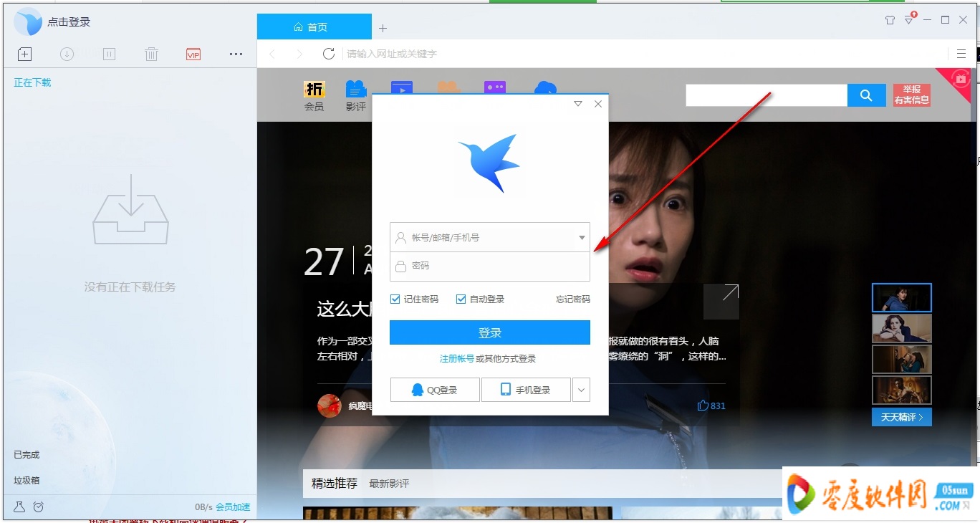Open the 垃圾箱 trash list

27,481
